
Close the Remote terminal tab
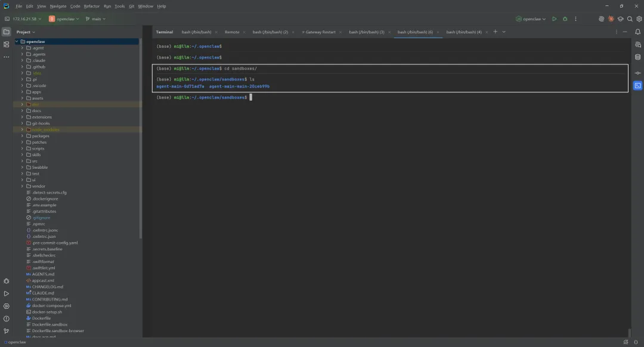(x=244, y=32)
